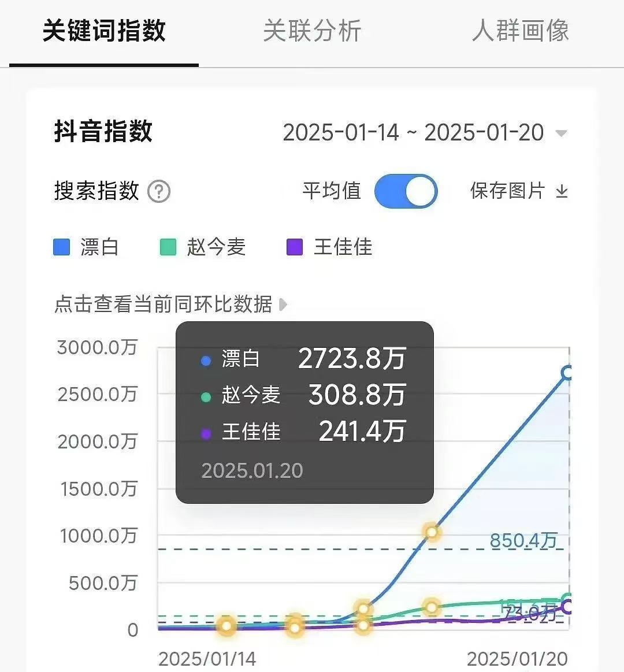Click the 漂白 data point at 2025/01/20

click(x=567, y=373)
